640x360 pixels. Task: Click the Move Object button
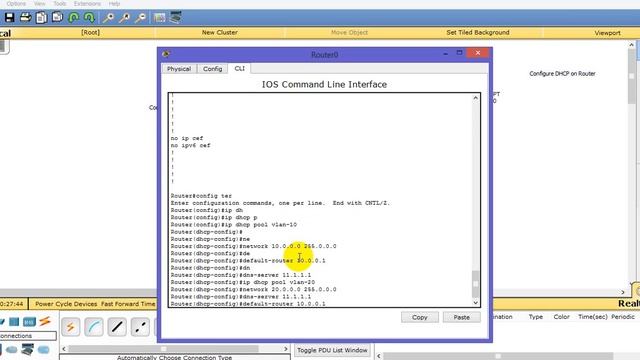tap(349, 32)
